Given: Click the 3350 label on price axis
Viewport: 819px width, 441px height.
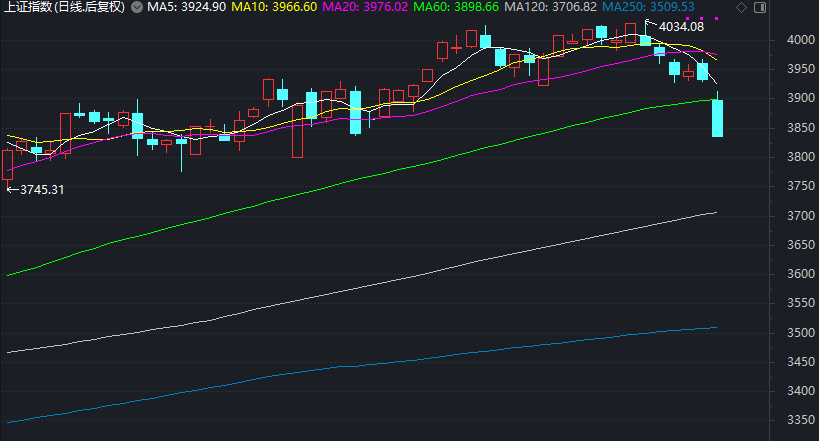Looking at the screenshot, I should 799,421.
